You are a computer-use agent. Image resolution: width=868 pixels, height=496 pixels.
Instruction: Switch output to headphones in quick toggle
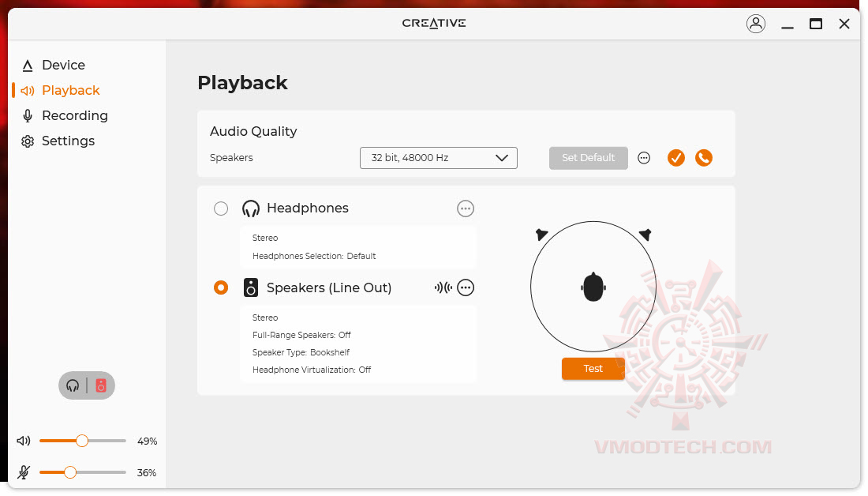(73, 385)
